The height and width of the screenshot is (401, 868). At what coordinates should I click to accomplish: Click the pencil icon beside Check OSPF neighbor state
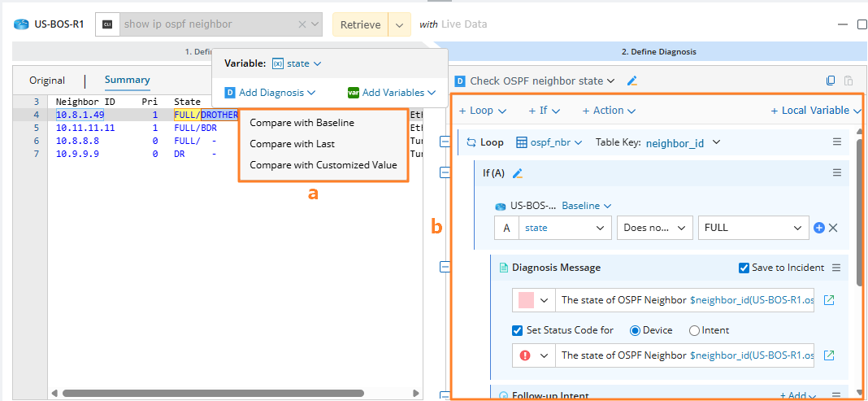(x=632, y=81)
